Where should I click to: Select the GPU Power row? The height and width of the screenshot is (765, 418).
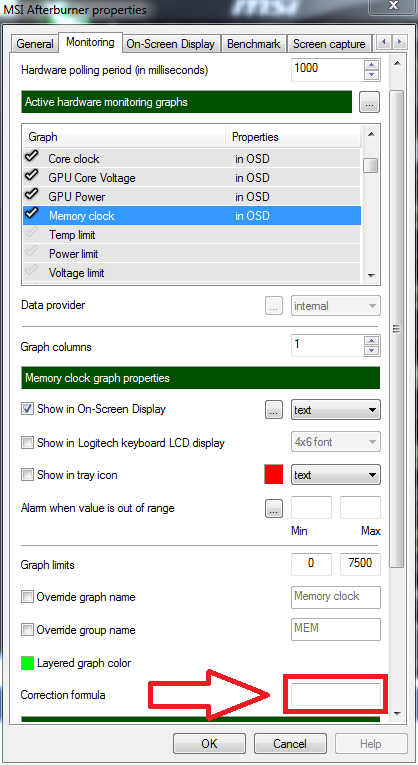click(192, 197)
